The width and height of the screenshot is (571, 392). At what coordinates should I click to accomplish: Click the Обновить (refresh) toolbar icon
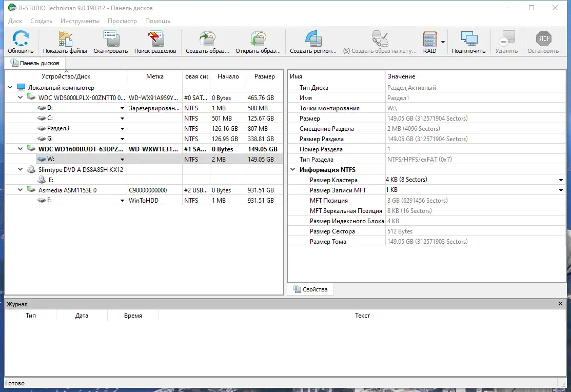(x=20, y=41)
